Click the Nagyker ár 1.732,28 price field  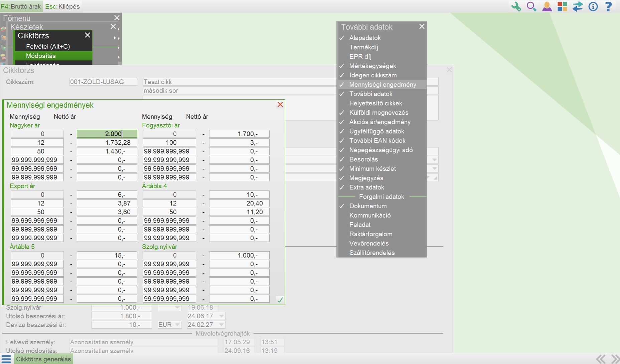tap(107, 142)
